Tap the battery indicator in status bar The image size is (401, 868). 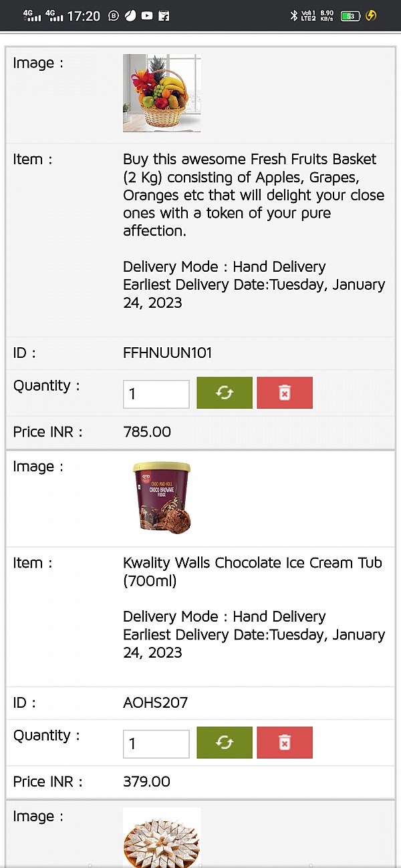coord(351,15)
